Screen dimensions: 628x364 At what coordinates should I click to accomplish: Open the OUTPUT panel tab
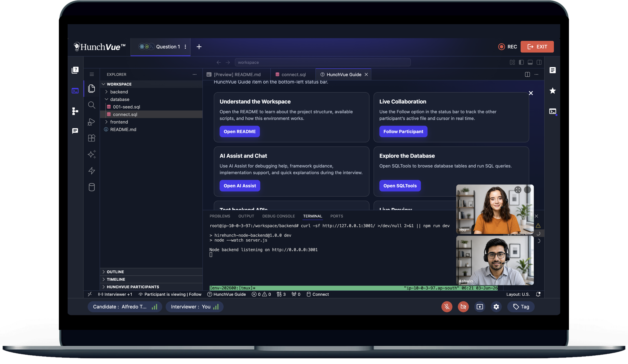[246, 216]
